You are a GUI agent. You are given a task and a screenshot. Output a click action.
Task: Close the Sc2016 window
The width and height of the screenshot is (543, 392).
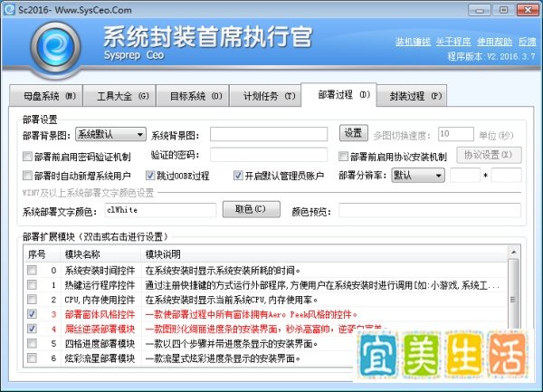click(x=528, y=10)
